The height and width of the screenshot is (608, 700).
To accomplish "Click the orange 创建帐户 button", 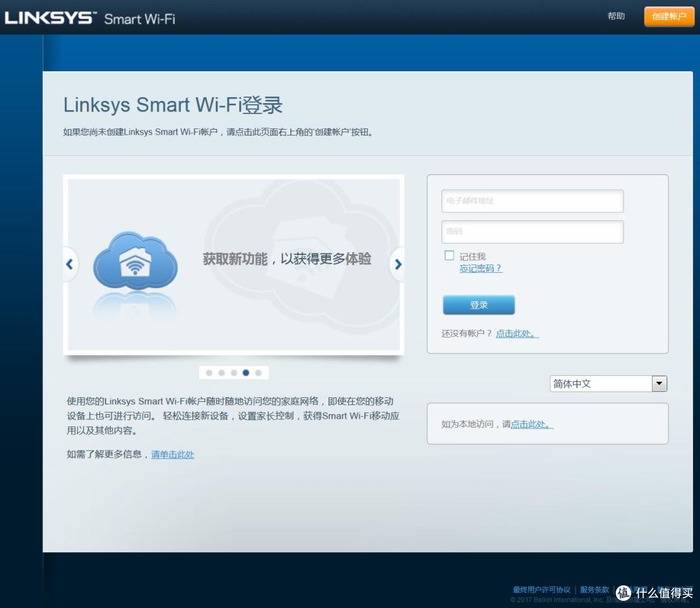I will 668,16.
